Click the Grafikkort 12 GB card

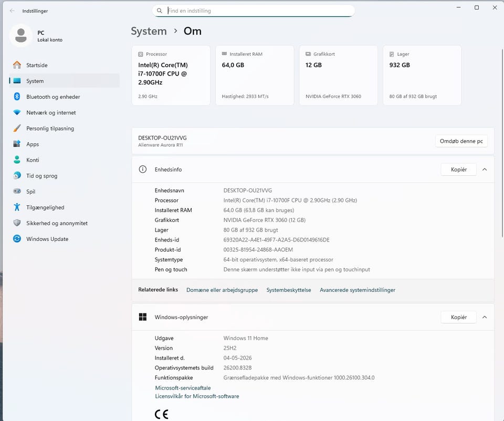pyautogui.click(x=339, y=75)
